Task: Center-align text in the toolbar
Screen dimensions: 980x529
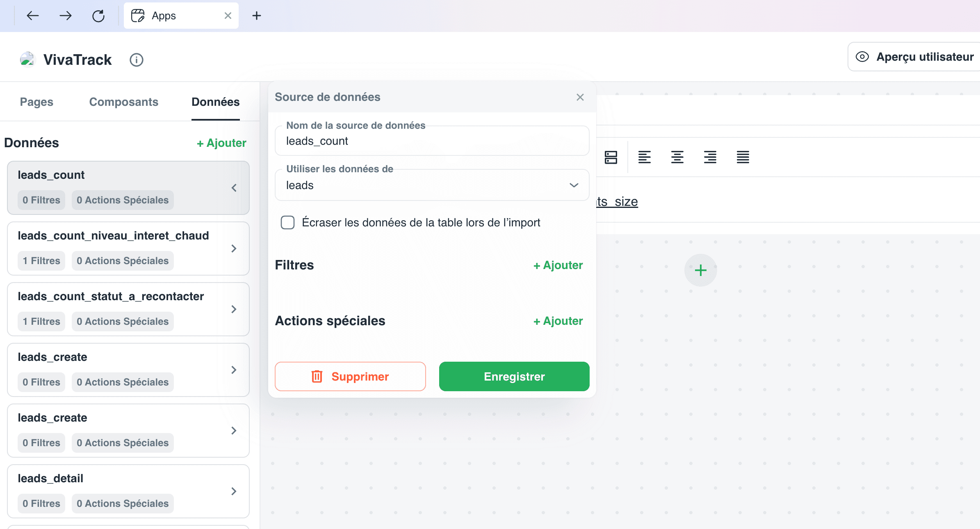Action: [677, 157]
